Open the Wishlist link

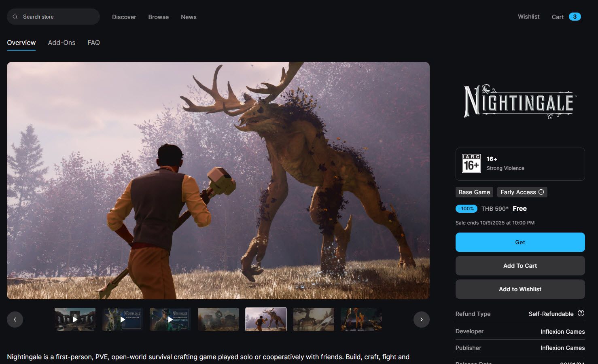pos(529,17)
